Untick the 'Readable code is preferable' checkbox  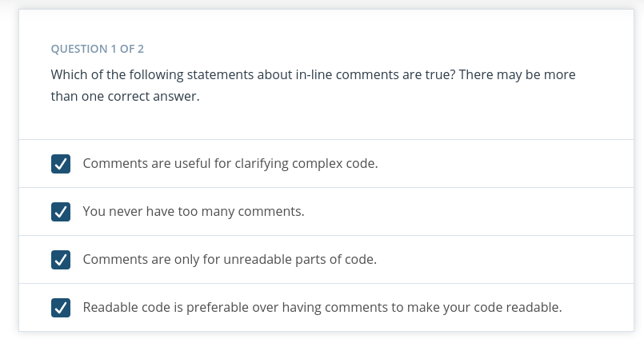(61, 308)
